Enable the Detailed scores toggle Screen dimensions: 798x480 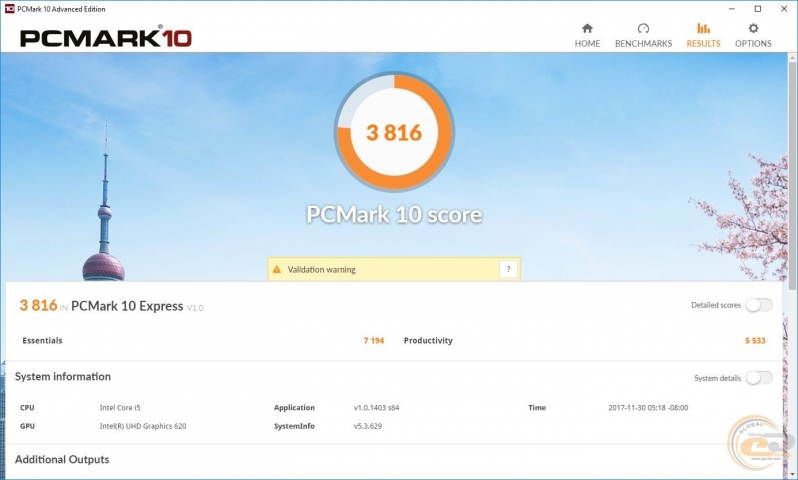[x=759, y=305]
